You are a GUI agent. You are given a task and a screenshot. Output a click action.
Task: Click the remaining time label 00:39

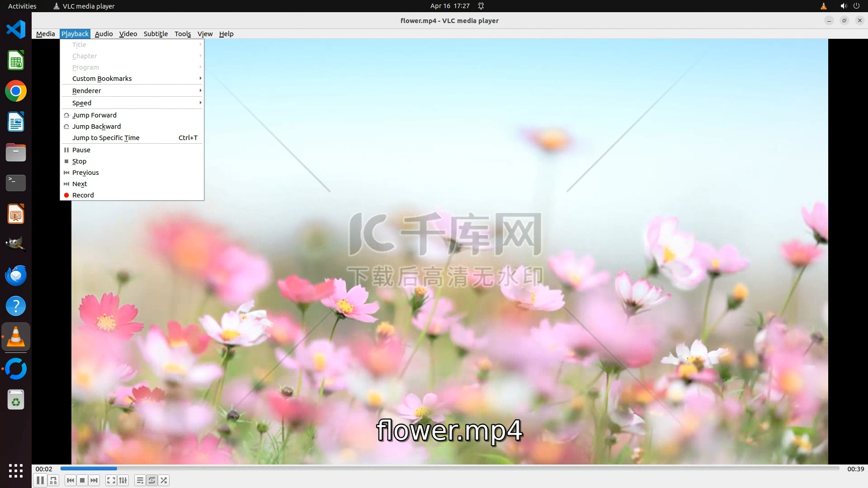coord(855,469)
